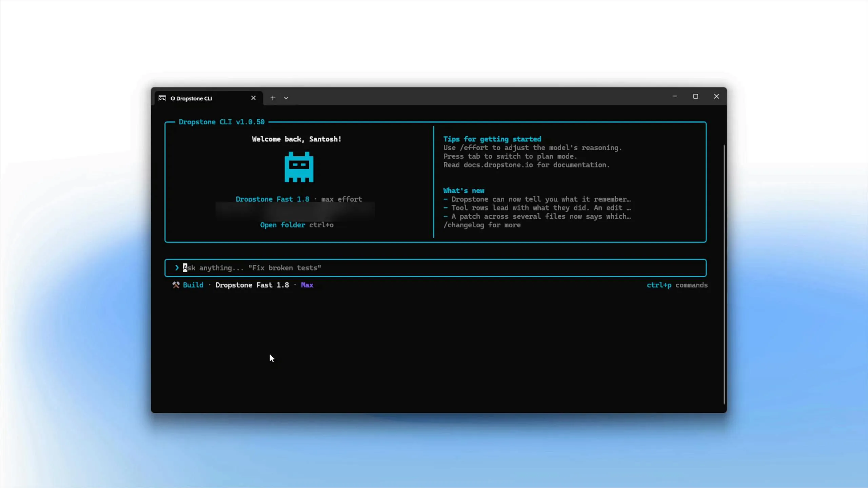Click the 'Tips for getting started' heading
Viewport: 868px width, 488px height.
(492, 139)
